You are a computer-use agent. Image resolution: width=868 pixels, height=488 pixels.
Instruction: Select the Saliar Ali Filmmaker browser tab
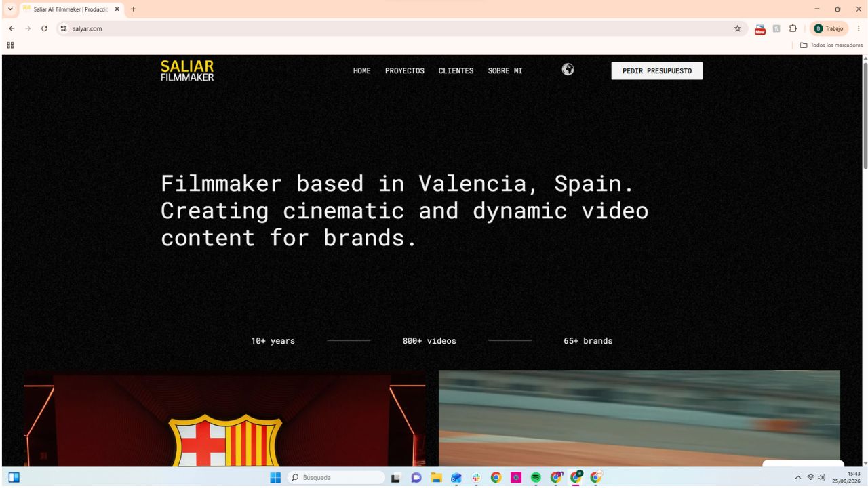click(x=71, y=9)
